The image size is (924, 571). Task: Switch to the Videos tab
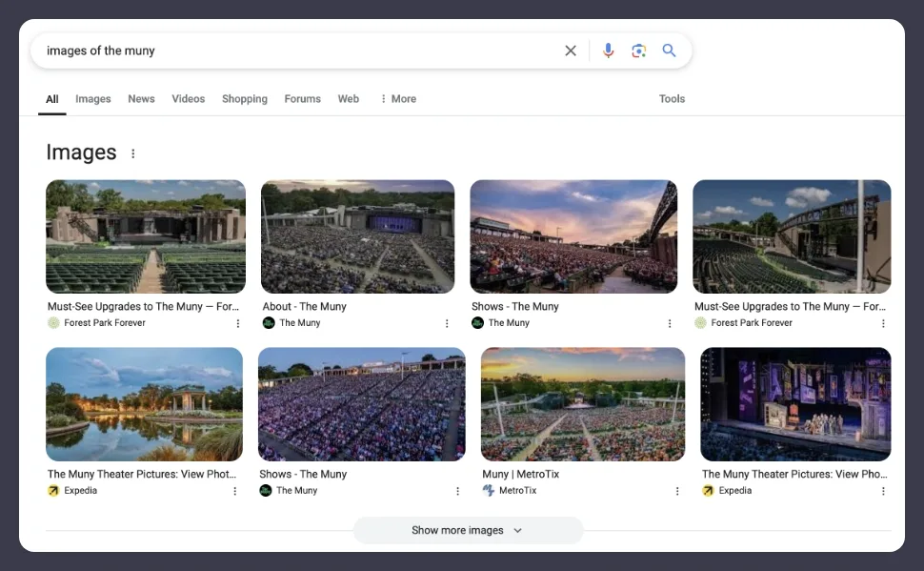pos(188,99)
